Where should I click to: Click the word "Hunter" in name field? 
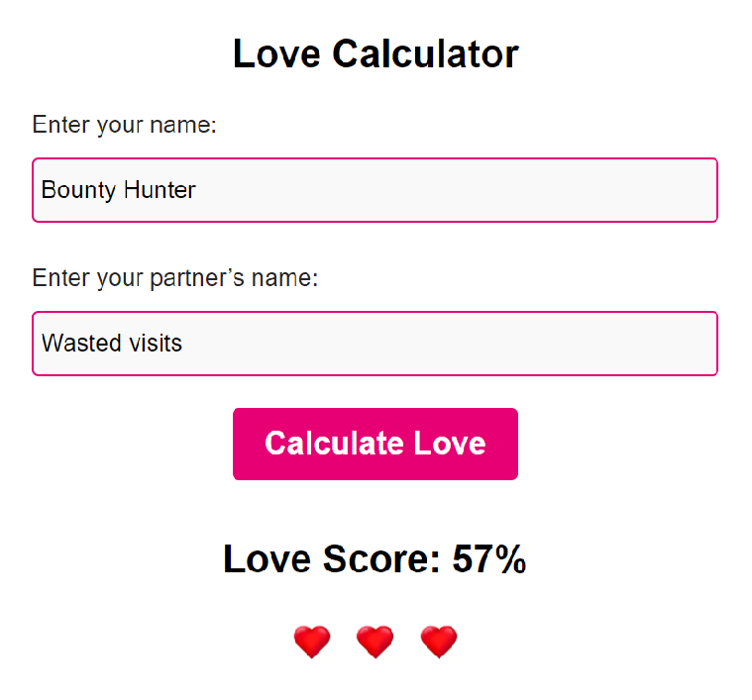click(x=161, y=190)
